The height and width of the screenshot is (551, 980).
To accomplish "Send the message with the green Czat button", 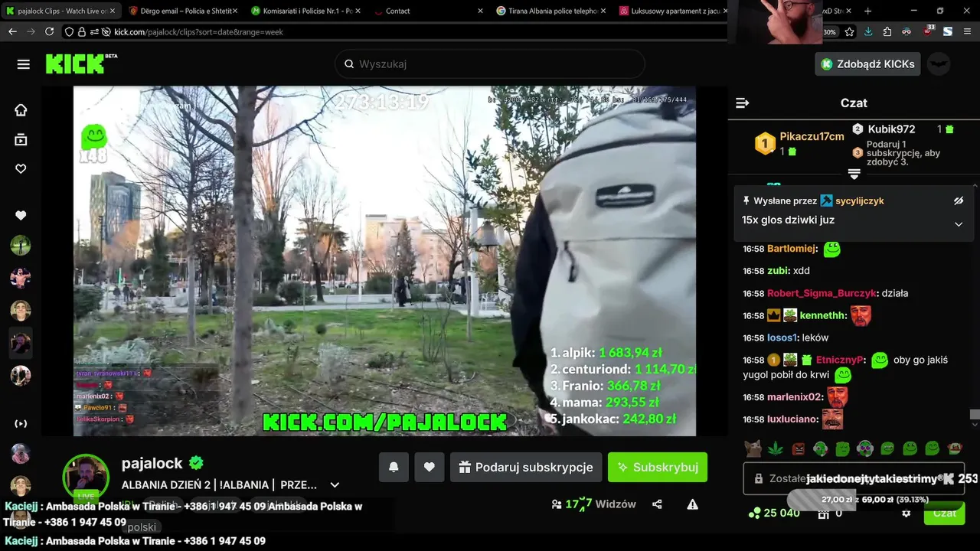I will click(x=944, y=513).
